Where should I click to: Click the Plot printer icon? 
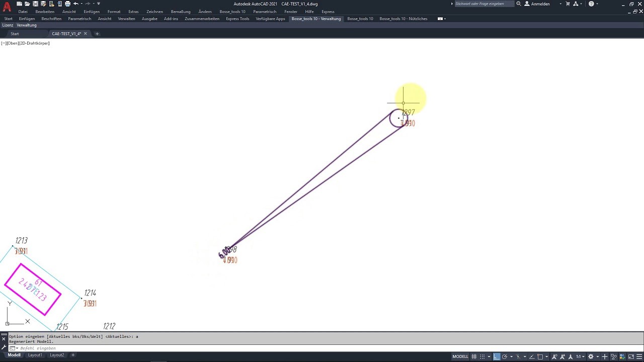point(67,4)
